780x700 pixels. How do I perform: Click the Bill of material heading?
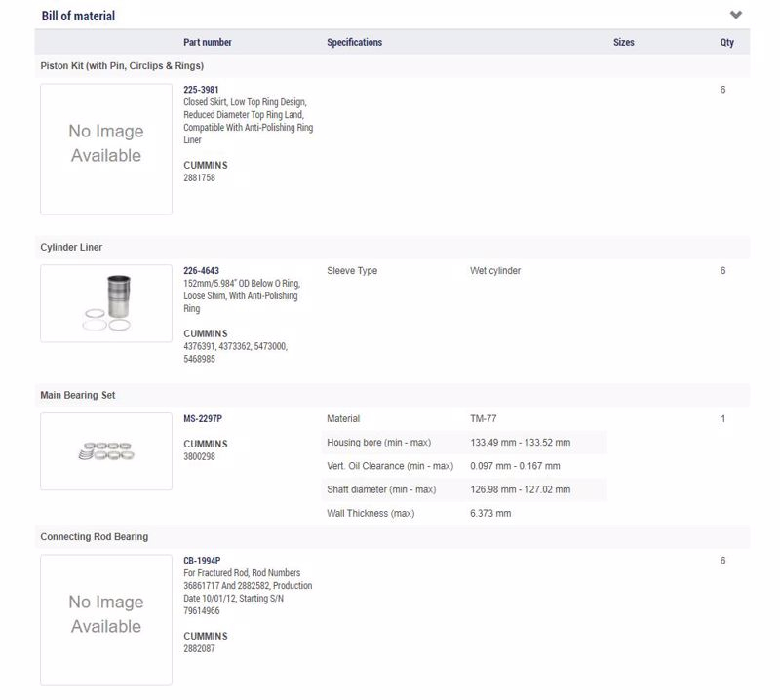click(x=78, y=16)
